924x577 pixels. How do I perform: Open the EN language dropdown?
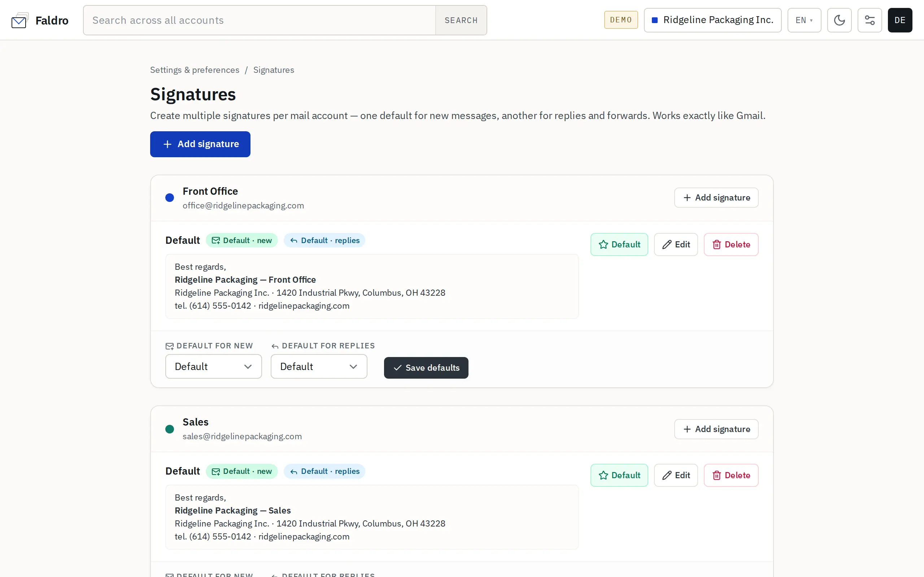point(804,20)
